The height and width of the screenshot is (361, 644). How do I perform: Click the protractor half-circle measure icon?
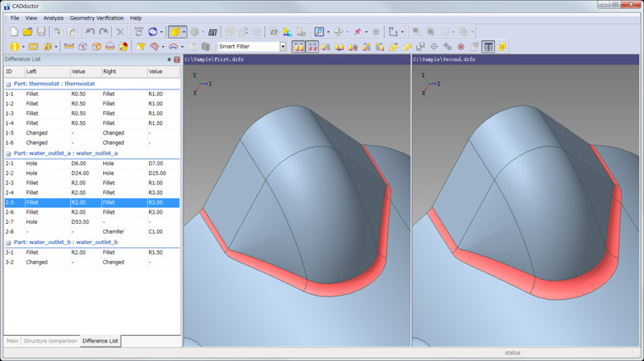coord(110,47)
